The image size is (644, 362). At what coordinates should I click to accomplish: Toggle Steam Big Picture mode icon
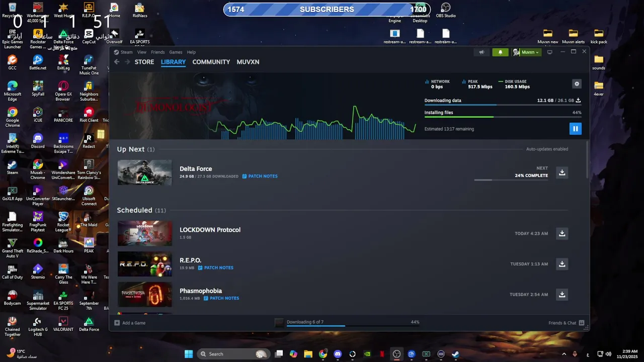coord(549,52)
